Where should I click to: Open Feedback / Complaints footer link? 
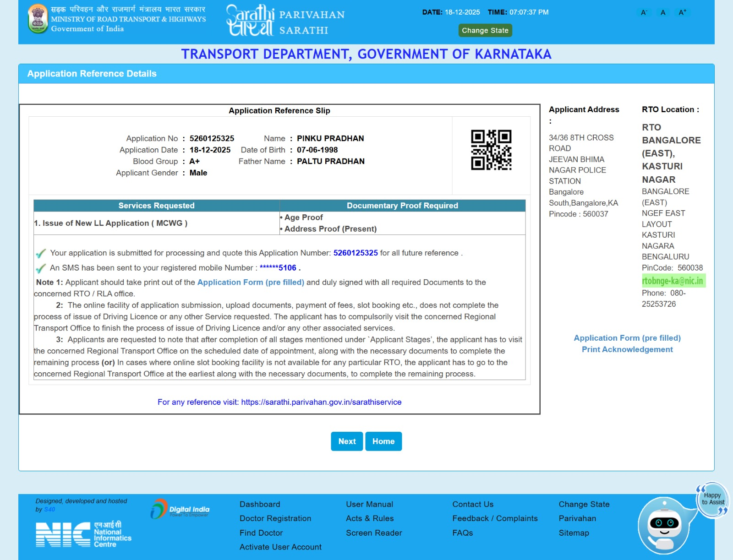pos(495,518)
